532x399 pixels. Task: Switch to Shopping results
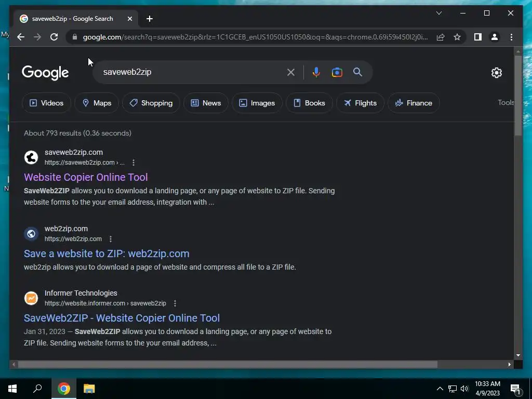151,103
